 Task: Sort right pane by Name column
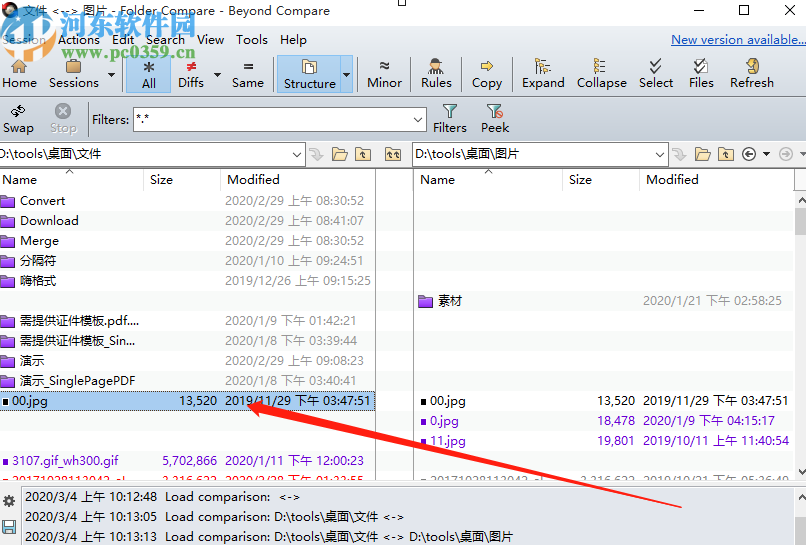coord(488,180)
